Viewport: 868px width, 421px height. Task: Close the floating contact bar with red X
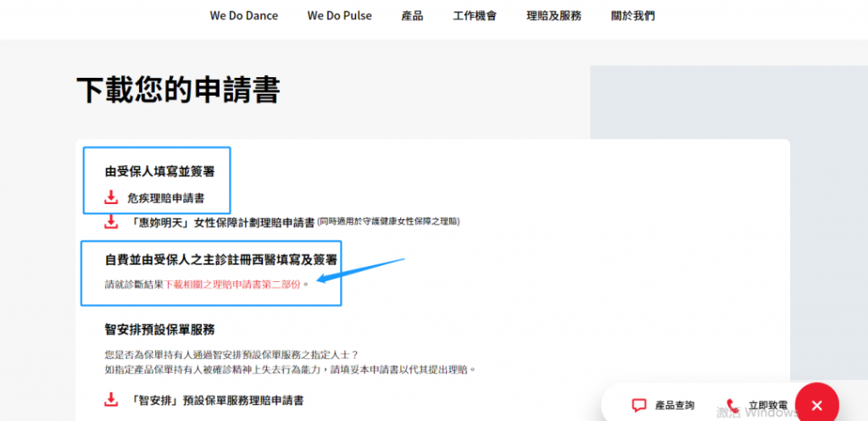pos(816,405)
